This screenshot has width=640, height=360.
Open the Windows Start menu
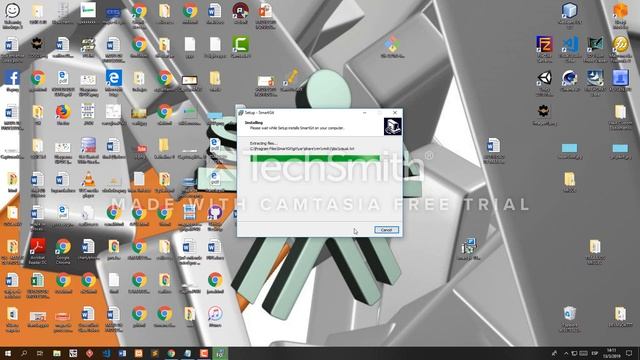tap(7, 353)
